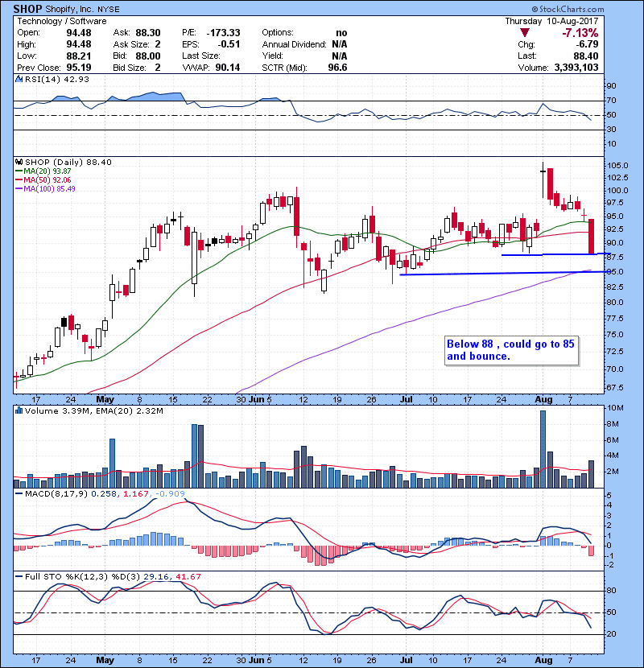
Task: Click the 'Aug' label under the stochastic panel
Action: 543,660
